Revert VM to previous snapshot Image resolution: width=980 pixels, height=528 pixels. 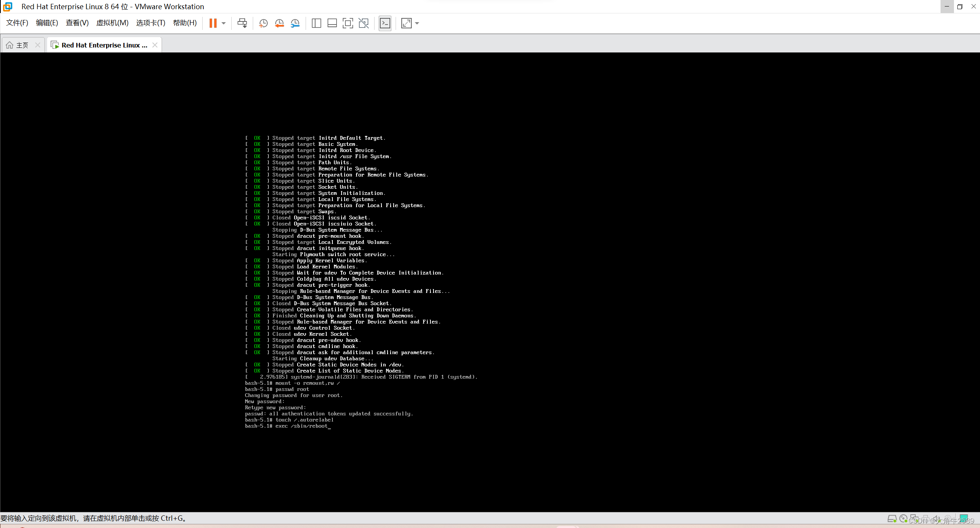pos(279,23)
